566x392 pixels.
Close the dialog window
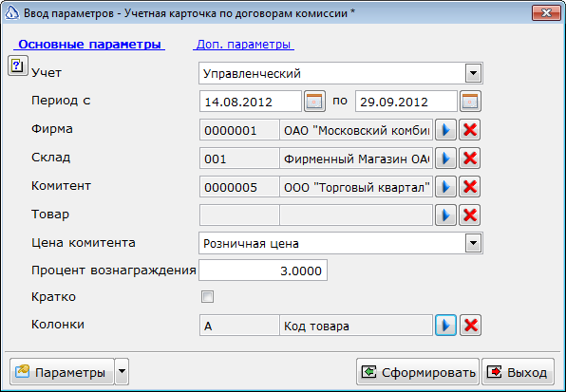pyautogui.click(x=546, y=13)
